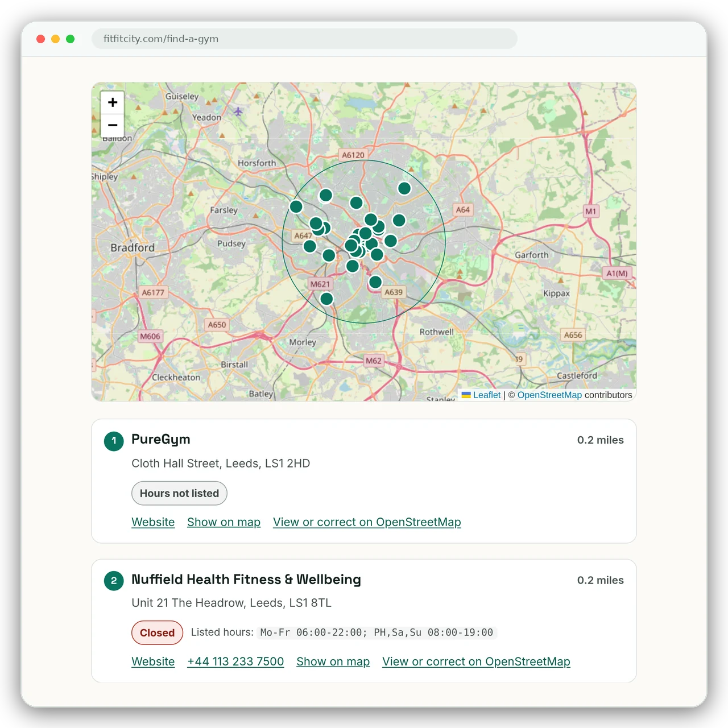Visit the PureGym website link

coord(153,522)
